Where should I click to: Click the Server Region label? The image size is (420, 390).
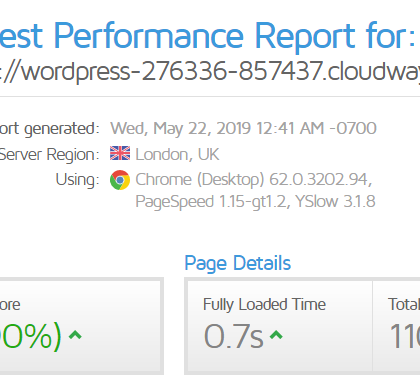pyautogui.click(x=49, y=155)
